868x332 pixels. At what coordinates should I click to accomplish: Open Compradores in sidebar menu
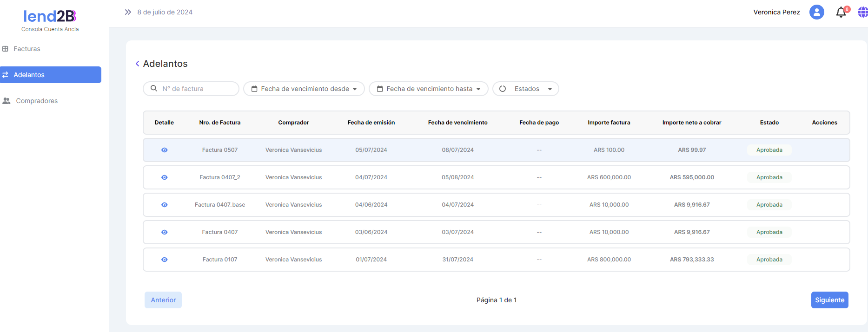(x=37, y=101)
